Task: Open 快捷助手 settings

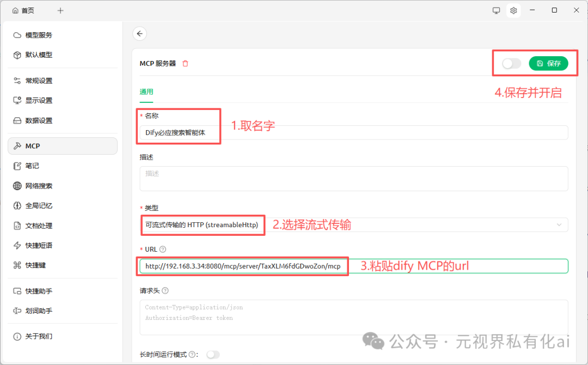Action: click(x=63, y=291)
